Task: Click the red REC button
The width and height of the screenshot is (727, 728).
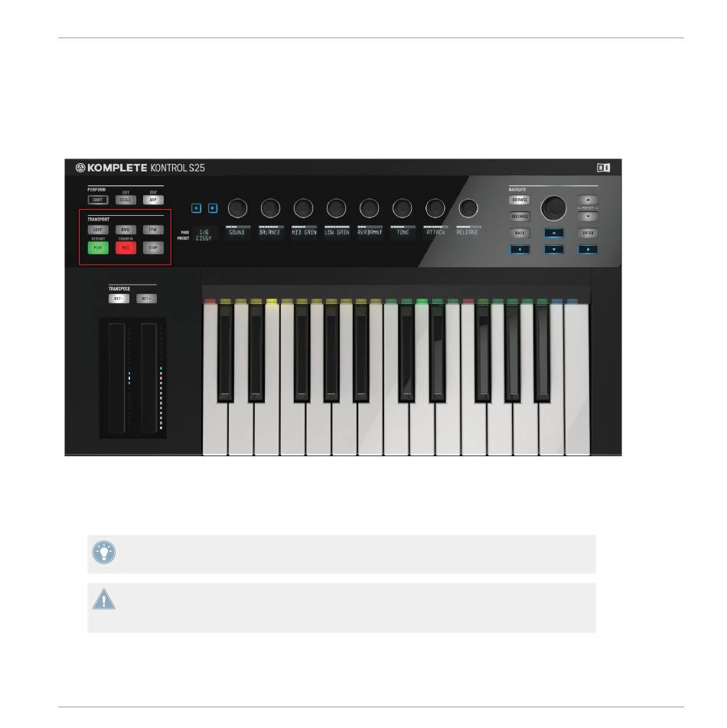Action: click(126, 248)
